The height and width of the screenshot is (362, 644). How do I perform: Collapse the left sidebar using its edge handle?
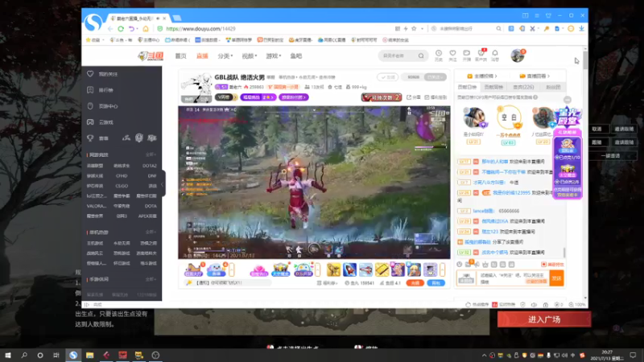(x=163, y=184)
